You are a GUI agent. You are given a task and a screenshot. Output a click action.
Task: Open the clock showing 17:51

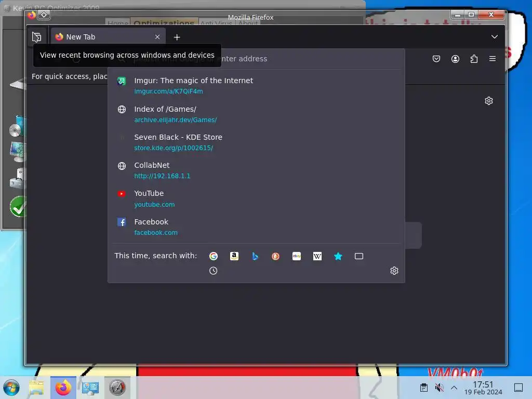point(483,388)
